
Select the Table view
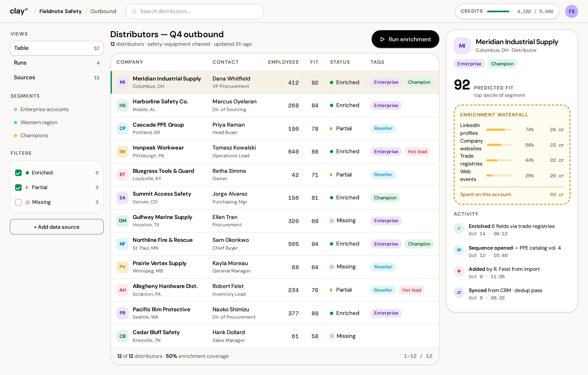point(57,48)
